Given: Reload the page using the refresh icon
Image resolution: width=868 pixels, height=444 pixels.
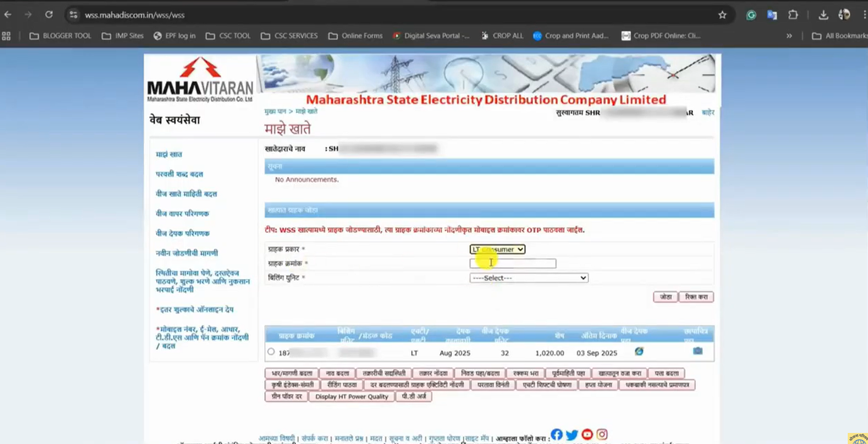Looking at the screenshot, I should [x=49, y=14].
